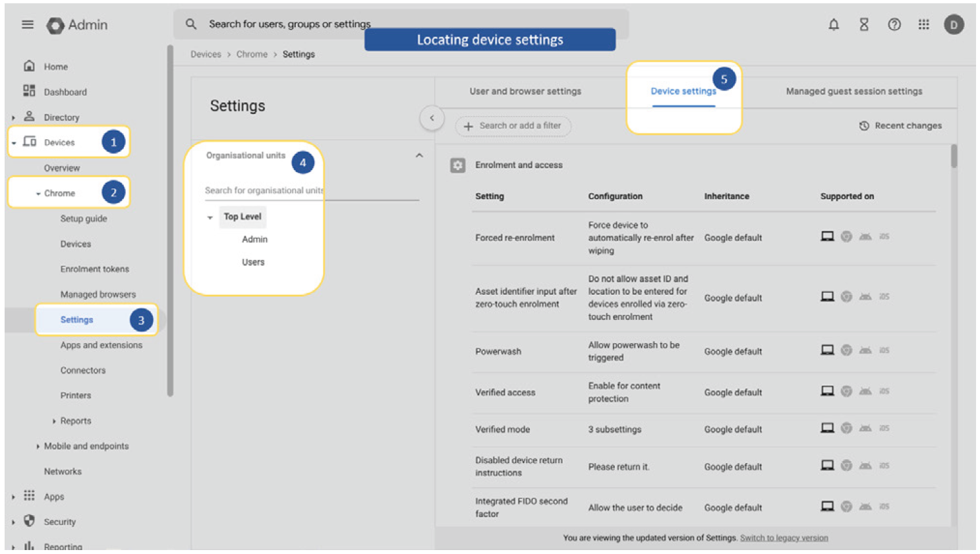Click Switch to legacy version link
Viewport: 980px width, 554px height.
click(x=784, y=538)
